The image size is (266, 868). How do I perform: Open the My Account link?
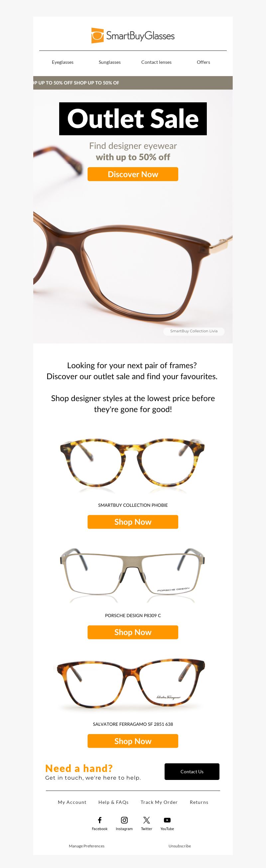(72, 802)
